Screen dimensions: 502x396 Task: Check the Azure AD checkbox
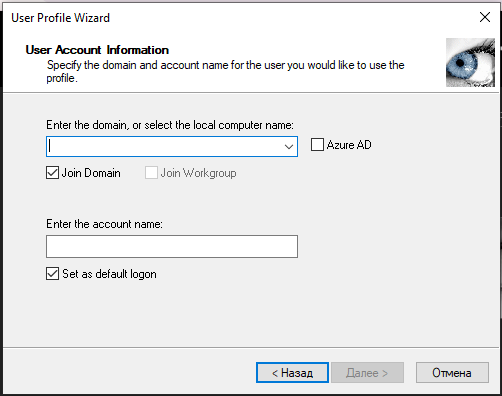317,145
